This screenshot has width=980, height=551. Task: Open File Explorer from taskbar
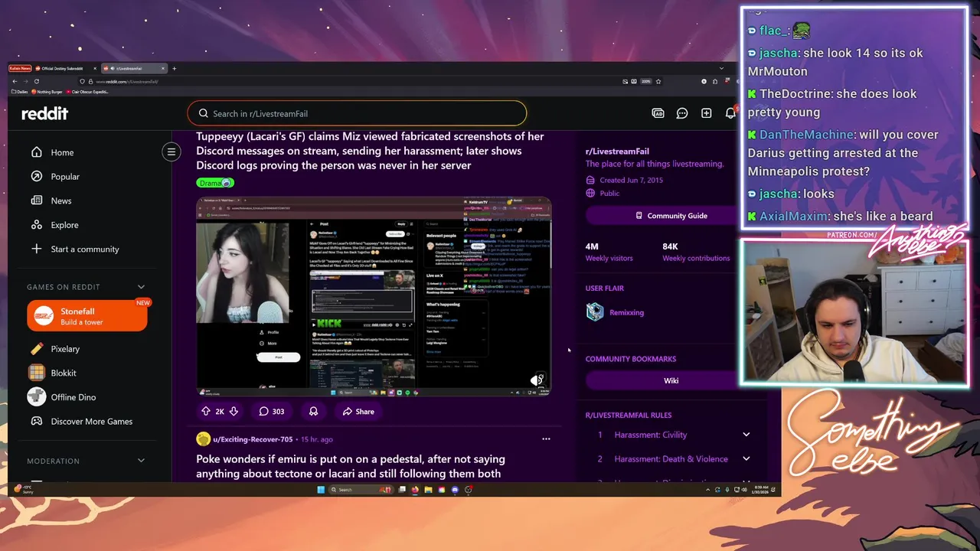tap(428, 490)
